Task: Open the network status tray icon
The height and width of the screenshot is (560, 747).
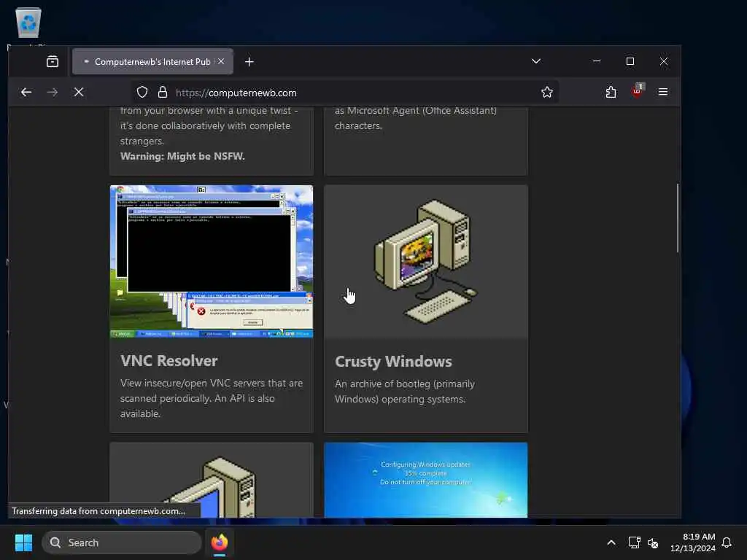Action: tap(634, 542)
